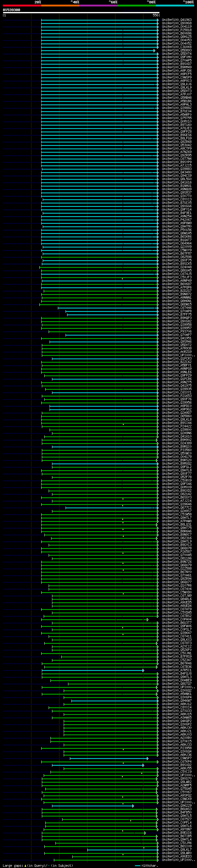
Task: Select hit label UniRef100_B7UC04
Action: pos(177,111)
